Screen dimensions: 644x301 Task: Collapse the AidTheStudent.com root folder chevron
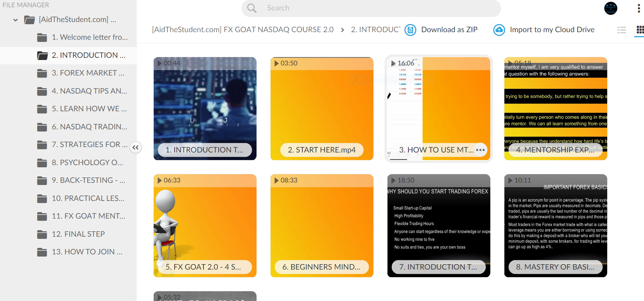coord(16,20)
